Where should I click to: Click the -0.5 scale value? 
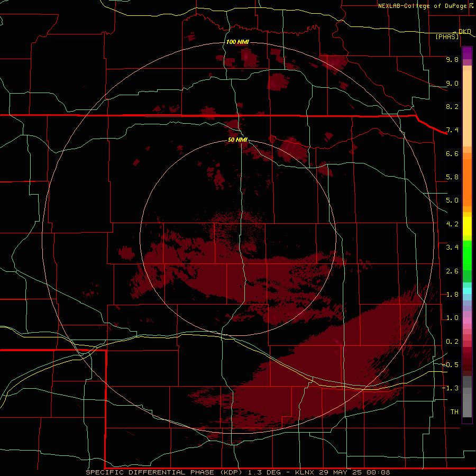[x=450, y=365]
